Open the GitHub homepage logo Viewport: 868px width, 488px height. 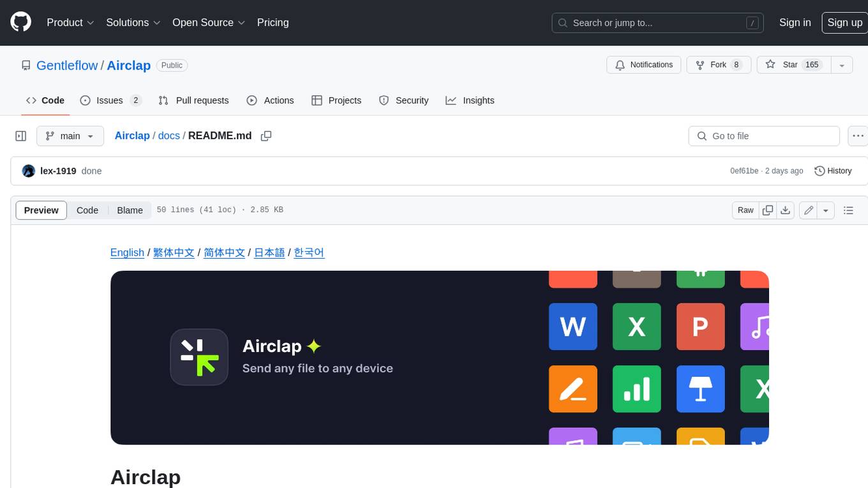[20, 22]
